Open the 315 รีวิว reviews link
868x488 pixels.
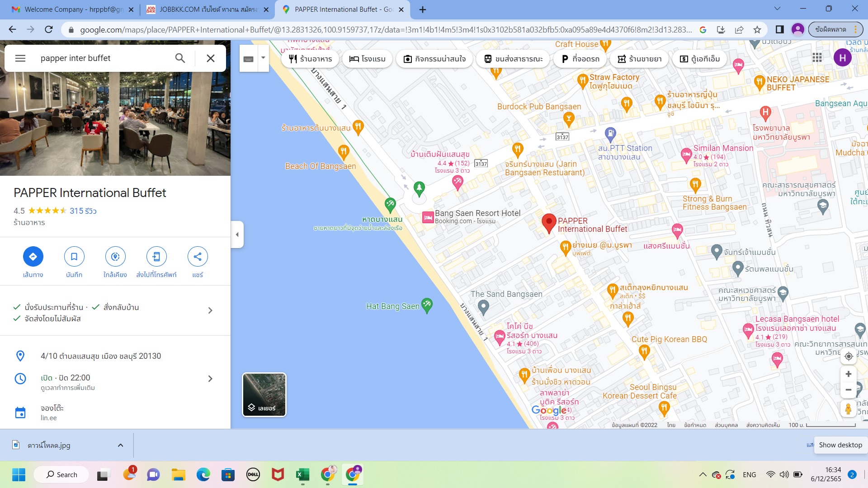point(83,211)
